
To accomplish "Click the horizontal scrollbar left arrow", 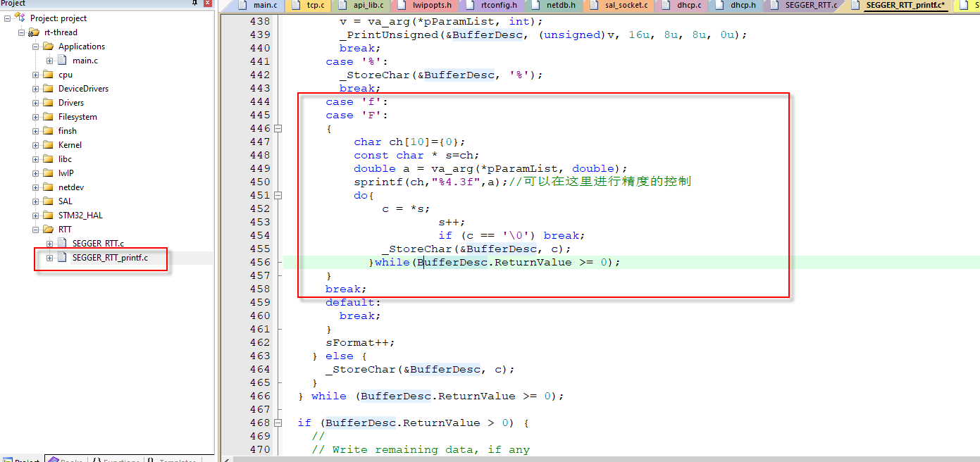I will [225, 458].
